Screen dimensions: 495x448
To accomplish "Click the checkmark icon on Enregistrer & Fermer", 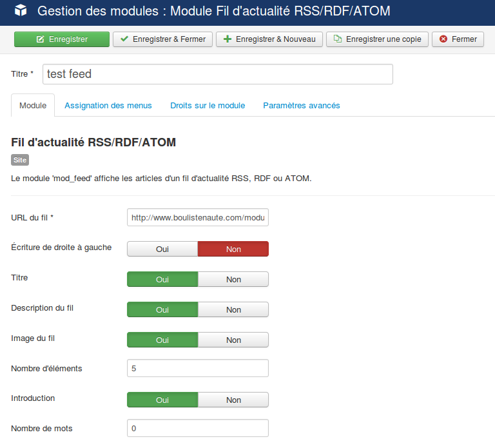I will click(x=124, y=39).
